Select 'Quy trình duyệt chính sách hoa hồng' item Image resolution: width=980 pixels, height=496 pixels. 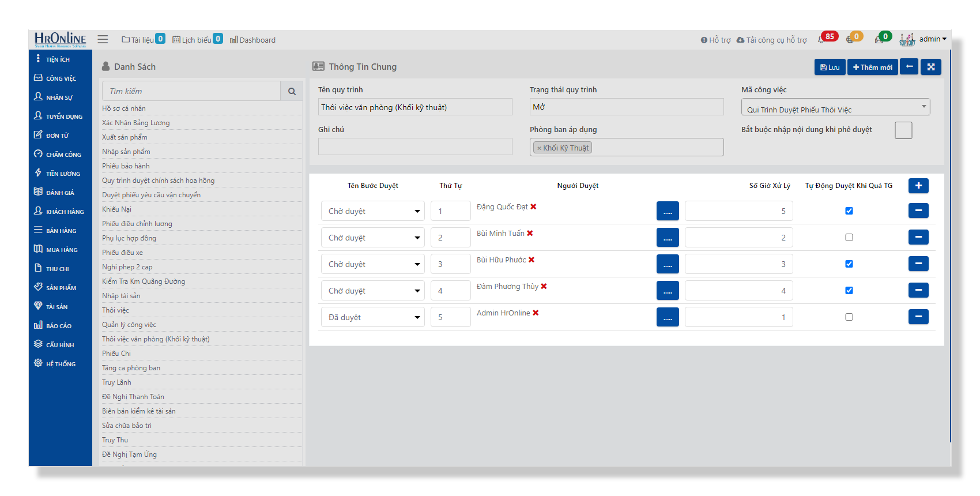pyautogui.click(x=158, y=181)
